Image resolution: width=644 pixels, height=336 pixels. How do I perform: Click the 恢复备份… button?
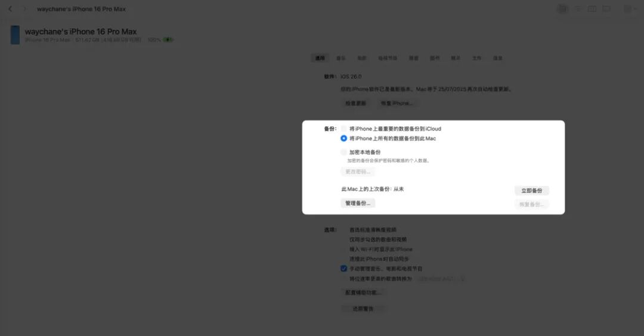(x=532, y=204)
